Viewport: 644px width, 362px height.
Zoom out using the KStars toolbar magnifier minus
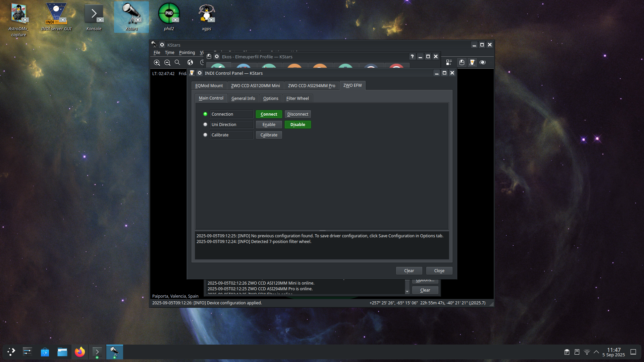[x=167, y=62]
